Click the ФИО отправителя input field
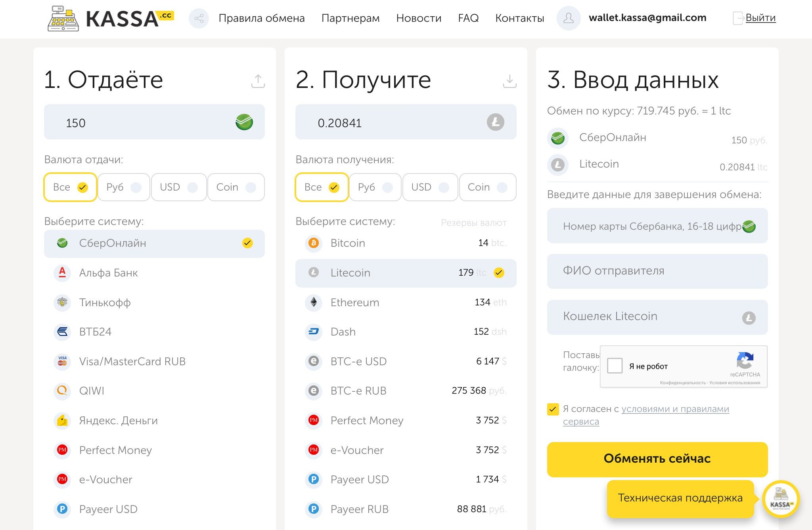This screenshot has height=530, width=812. (657, 271)
